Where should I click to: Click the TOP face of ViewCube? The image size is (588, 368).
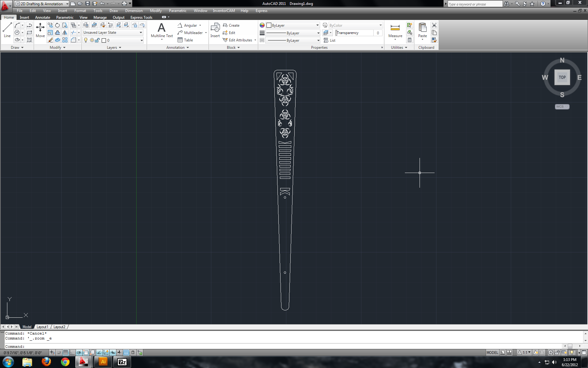point(562,77)
